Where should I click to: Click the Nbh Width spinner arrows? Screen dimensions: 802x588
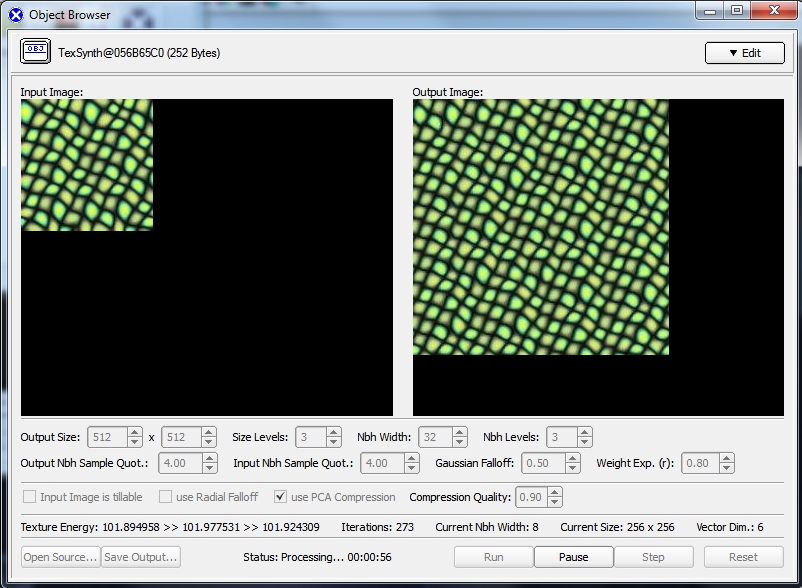point(459,437)
